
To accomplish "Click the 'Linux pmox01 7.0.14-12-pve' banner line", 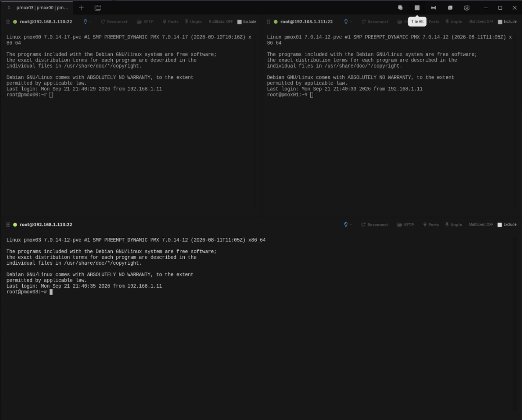I will 390,37.
